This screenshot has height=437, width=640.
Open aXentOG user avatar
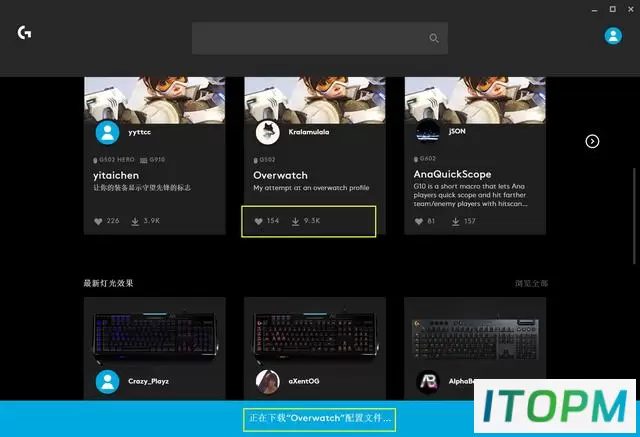coord(267,382)
